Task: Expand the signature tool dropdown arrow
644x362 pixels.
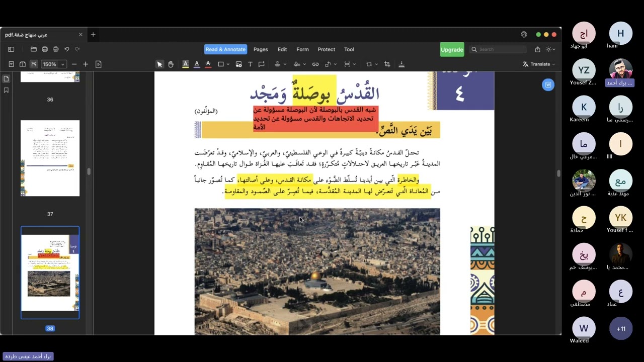Action: point(304,64)
